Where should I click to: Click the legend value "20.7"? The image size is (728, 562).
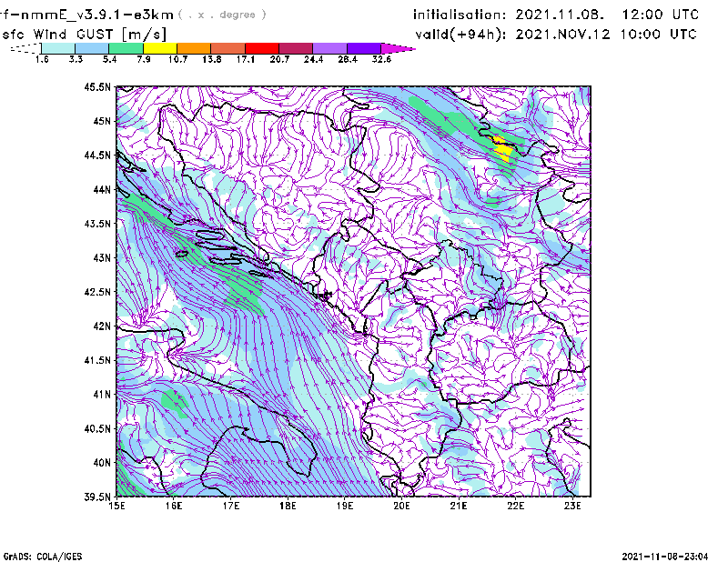[x=279, y=59]
